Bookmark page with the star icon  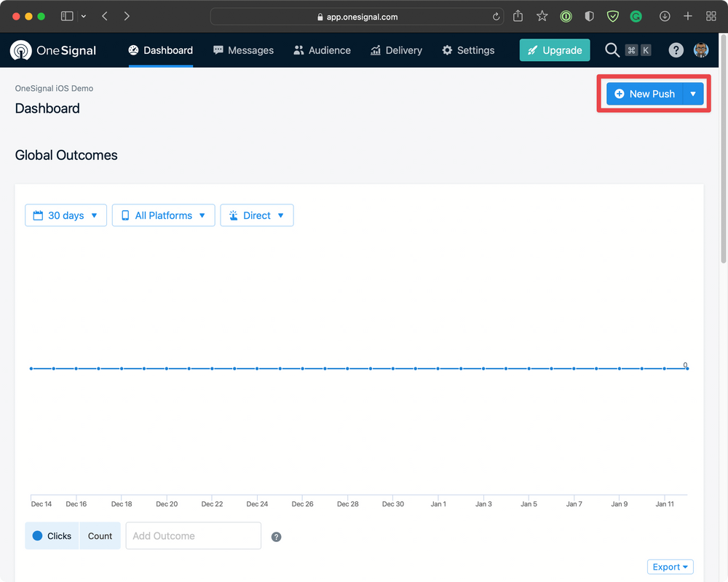coord(542,16)
